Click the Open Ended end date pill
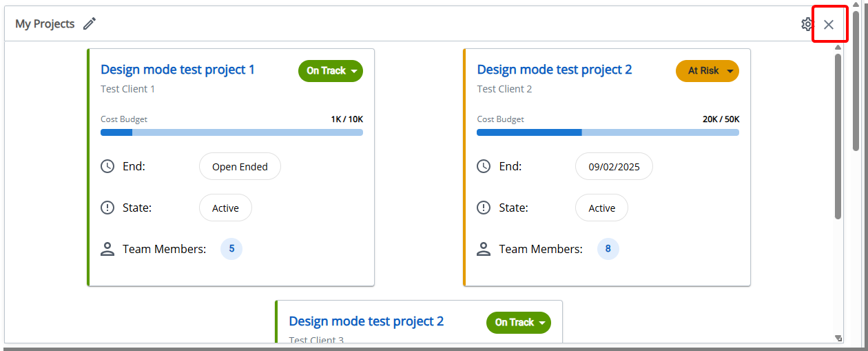 [x=240, y=167]
